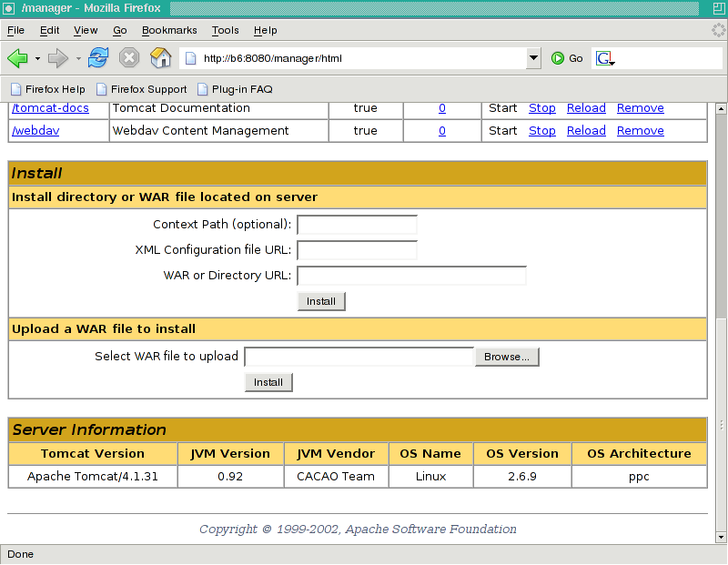Open the /tomcat-docs application link
The image size is (728, 565).
click(x=51, y=108)
